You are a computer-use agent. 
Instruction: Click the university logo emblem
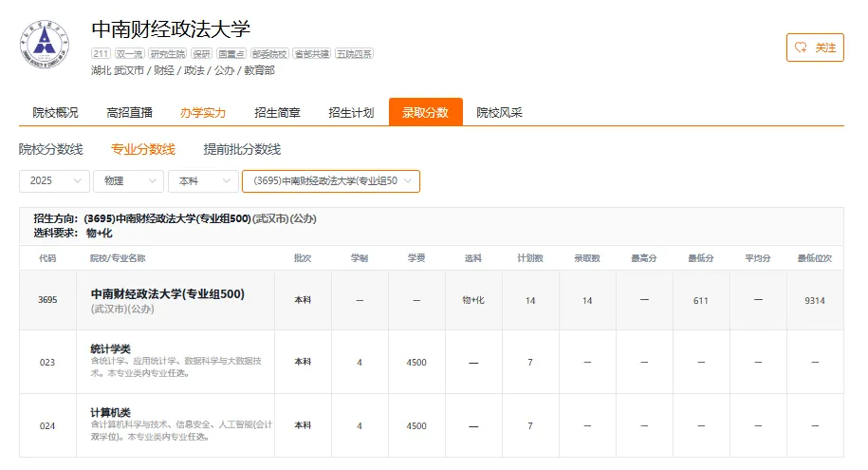pos(45,45)
